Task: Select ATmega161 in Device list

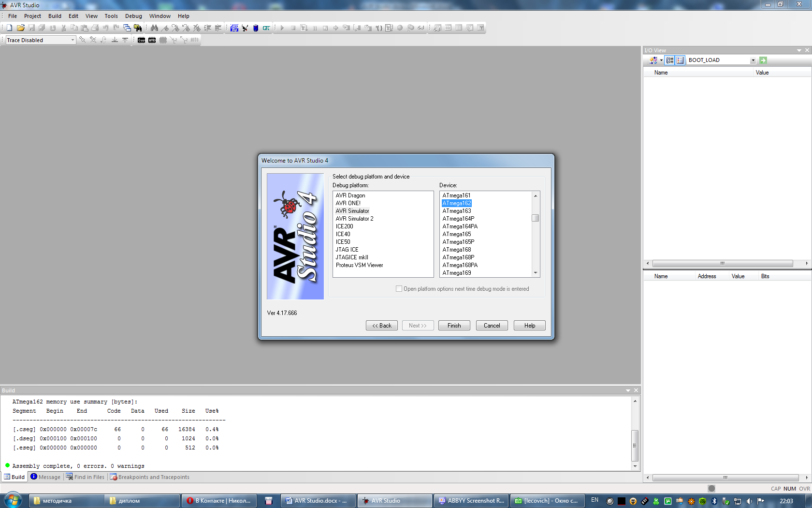Action: 456,195
